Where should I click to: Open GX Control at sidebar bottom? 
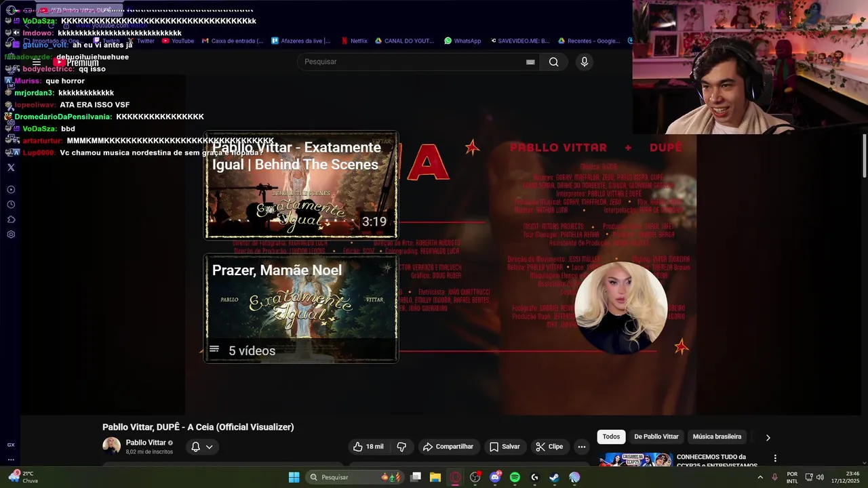11,445
